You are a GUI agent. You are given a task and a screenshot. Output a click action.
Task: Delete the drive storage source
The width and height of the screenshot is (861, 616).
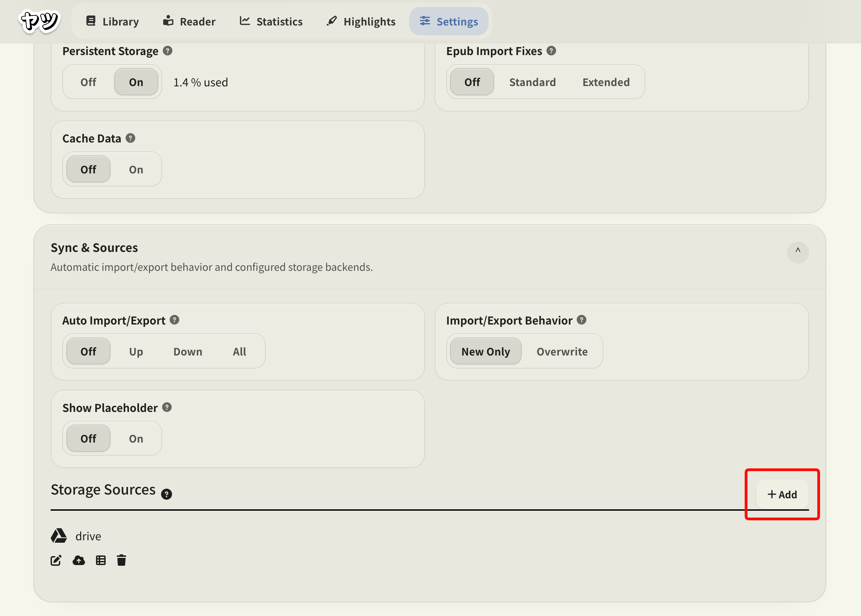coord(121,560)
